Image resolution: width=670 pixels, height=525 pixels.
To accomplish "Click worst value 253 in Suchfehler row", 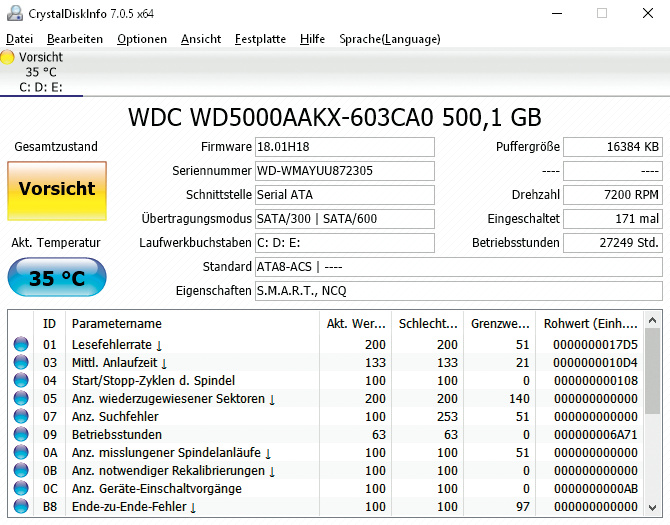I will tap(447, 416).
